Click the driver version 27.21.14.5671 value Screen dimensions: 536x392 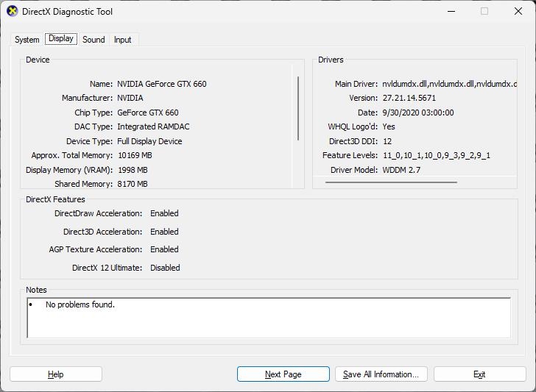point(409,98)
